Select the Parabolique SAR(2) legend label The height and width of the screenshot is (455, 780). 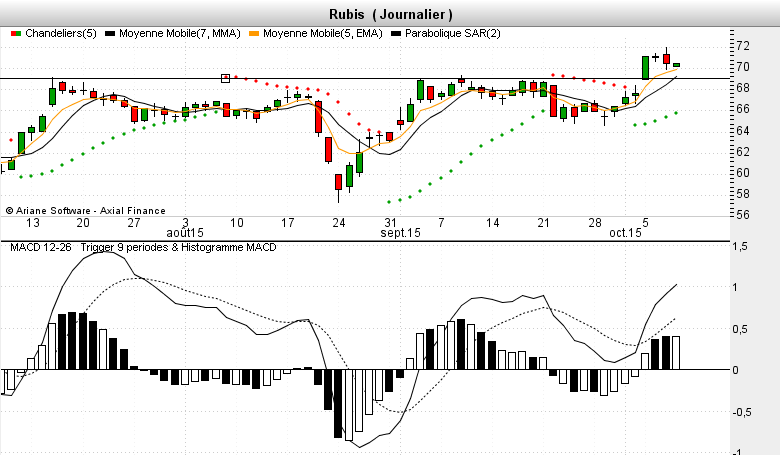pos(453,33)
